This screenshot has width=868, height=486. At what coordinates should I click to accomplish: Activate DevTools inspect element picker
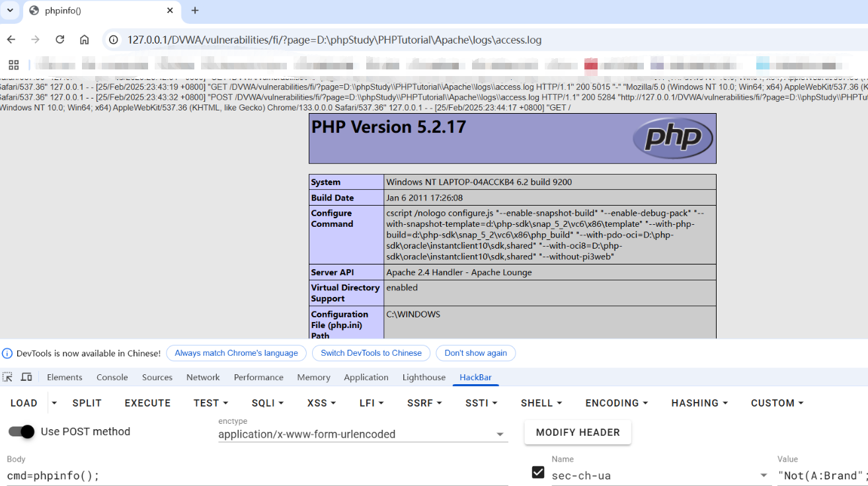8,377
